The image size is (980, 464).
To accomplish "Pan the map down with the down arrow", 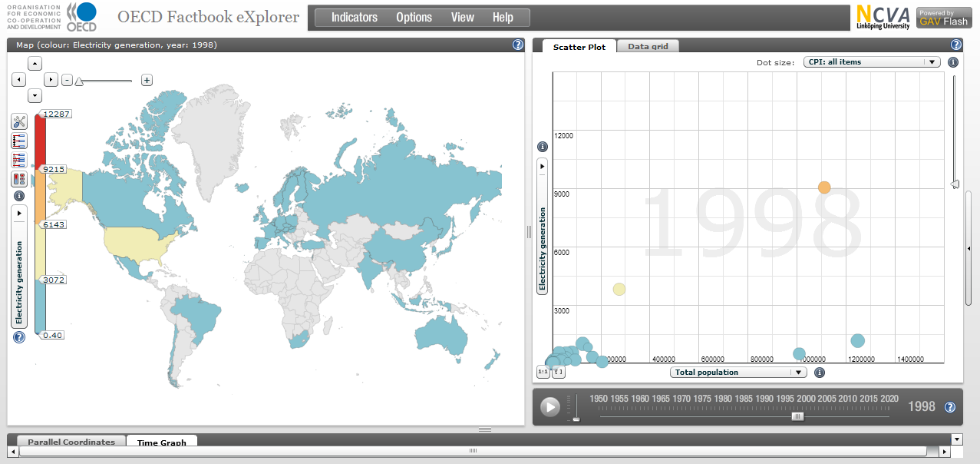I will point(35,96).
